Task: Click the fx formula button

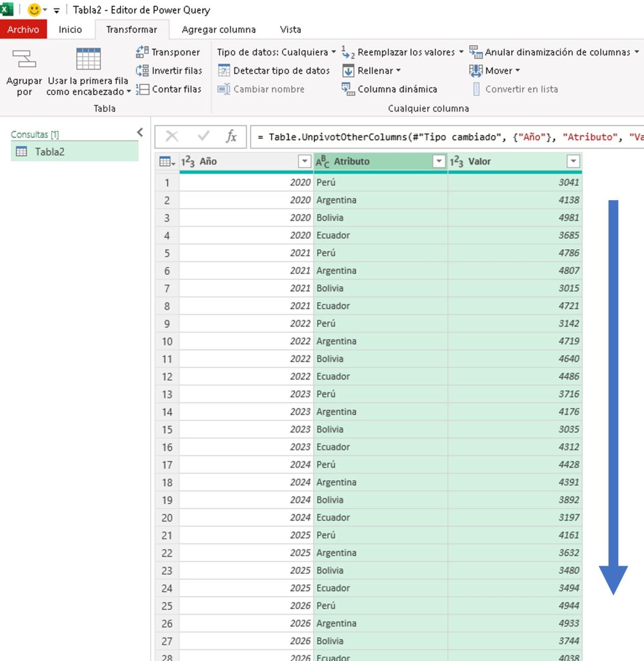Action: coord(231,136)
